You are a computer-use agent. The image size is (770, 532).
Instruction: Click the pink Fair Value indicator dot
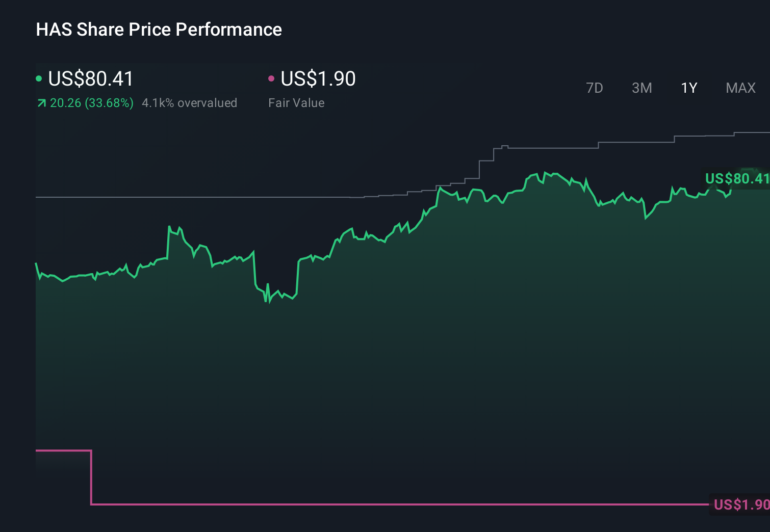pyautogui.click(x=272, y=78)
